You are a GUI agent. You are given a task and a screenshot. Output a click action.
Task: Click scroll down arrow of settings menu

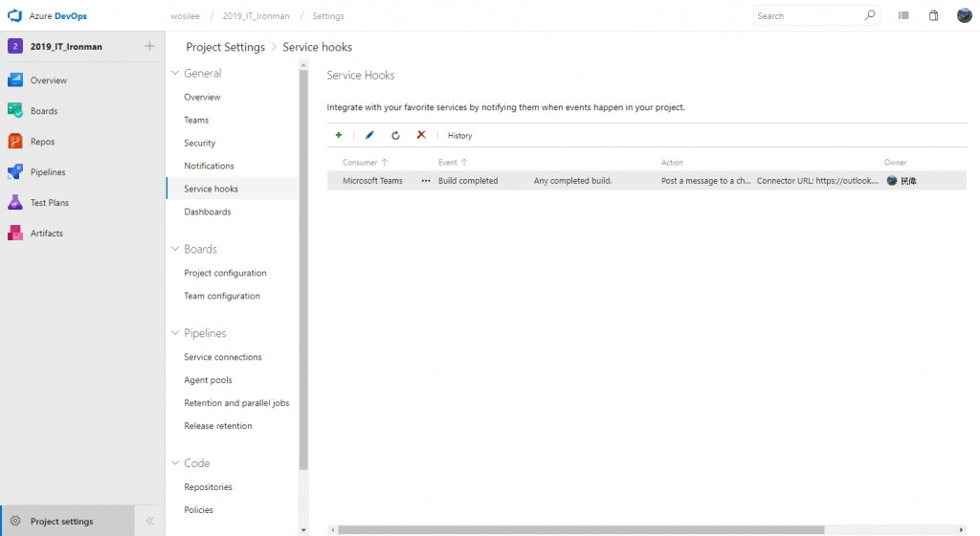[x=303, y=530]
